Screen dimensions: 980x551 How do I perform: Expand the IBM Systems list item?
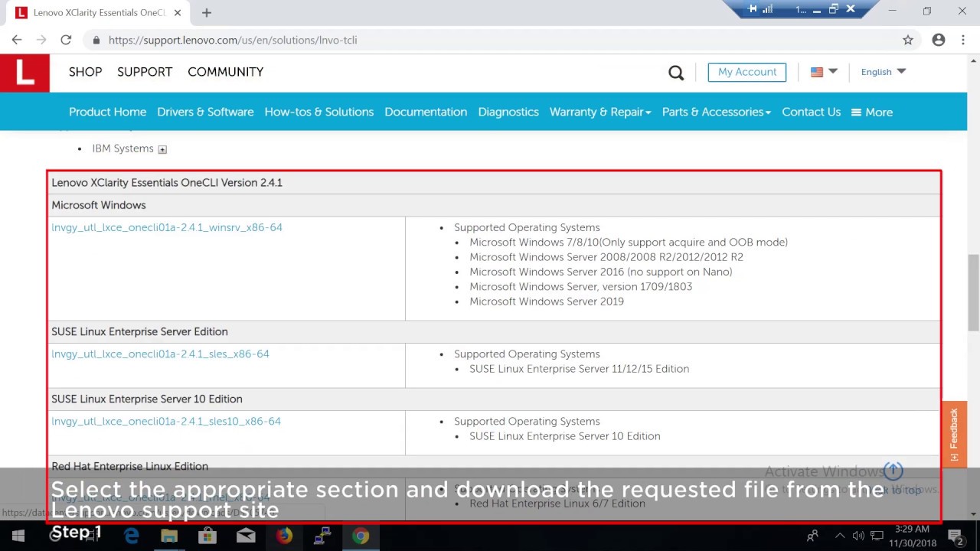click(x=162, y=149)
